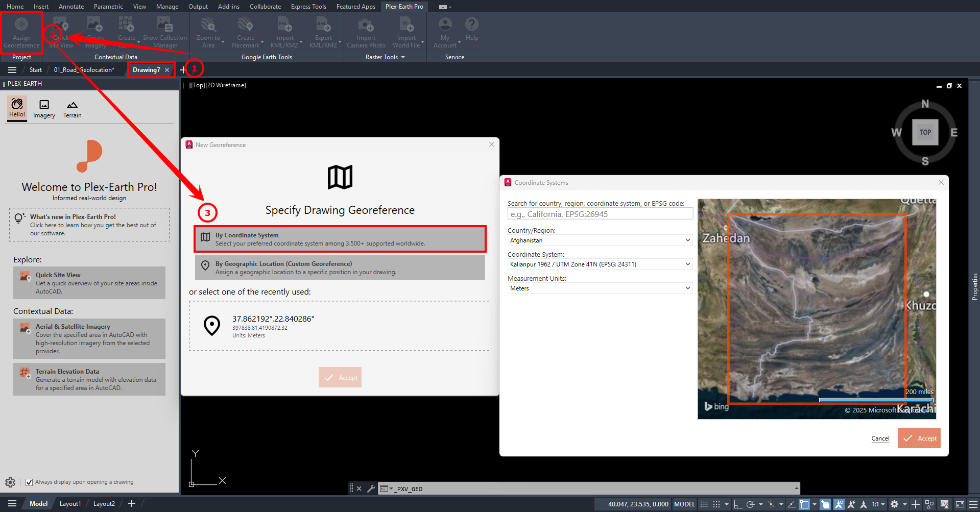This screenshot has height=512, width=980.
Task: Click Import World File icon
Action: click(x=406, y=33)
